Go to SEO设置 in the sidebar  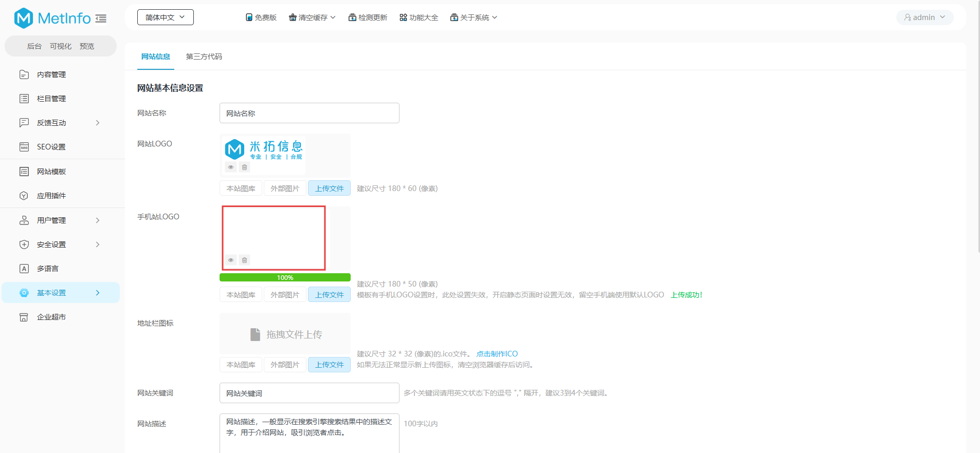[x=51, y=147]
